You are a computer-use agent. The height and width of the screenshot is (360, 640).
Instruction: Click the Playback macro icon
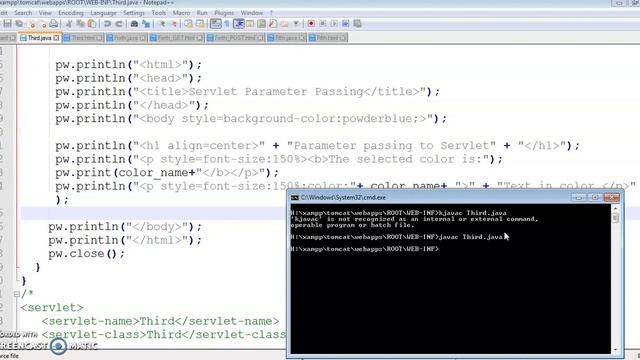[x=334, y=24]
